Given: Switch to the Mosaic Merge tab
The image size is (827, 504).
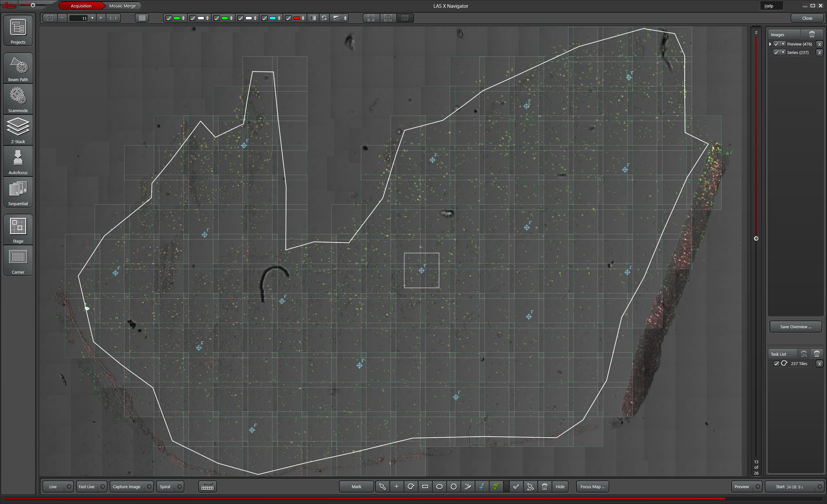Looking at the screenshot, I should [122, 6].
